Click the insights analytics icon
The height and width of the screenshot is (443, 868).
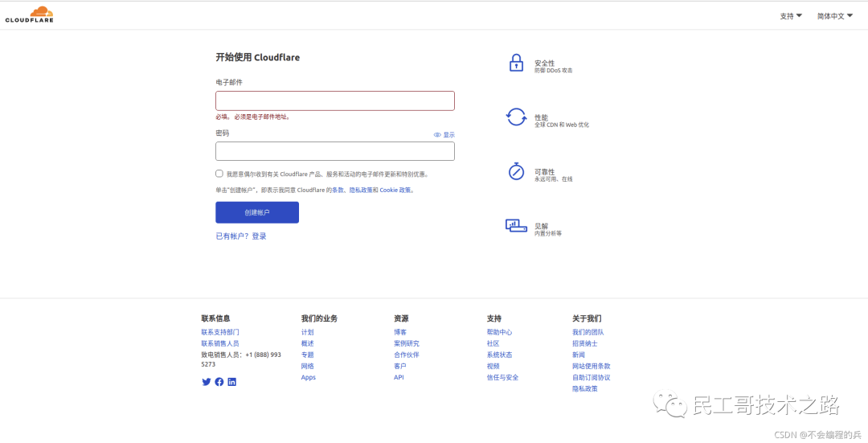[516, 226]
